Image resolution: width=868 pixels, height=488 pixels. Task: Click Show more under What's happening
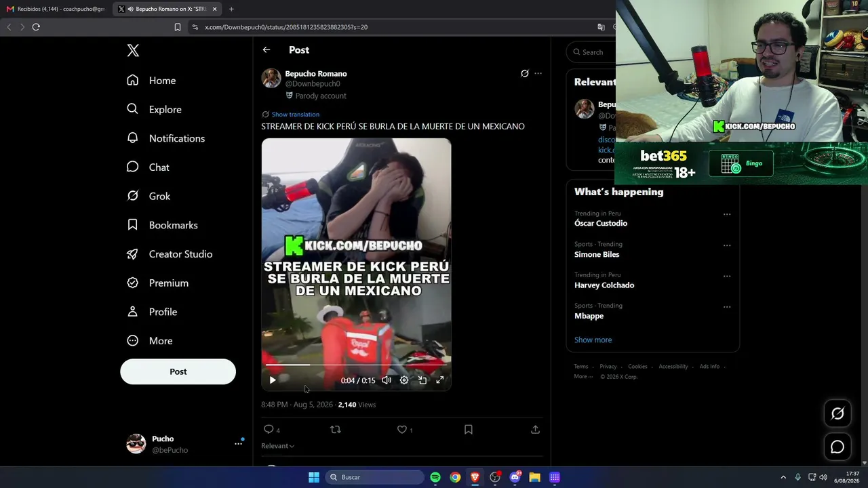(593, 340)
